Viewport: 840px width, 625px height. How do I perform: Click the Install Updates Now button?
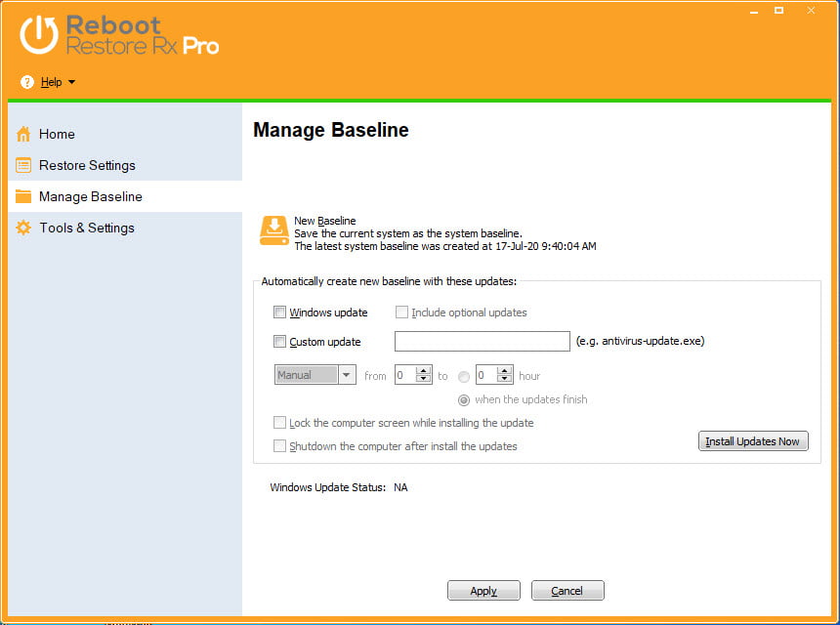click(x=753, y=441)
